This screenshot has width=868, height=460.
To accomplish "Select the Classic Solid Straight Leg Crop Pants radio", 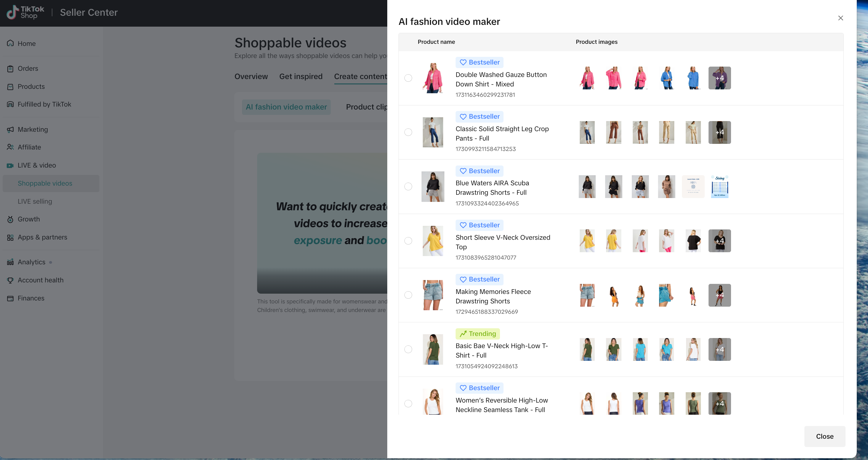I will [x=408, y=132].
